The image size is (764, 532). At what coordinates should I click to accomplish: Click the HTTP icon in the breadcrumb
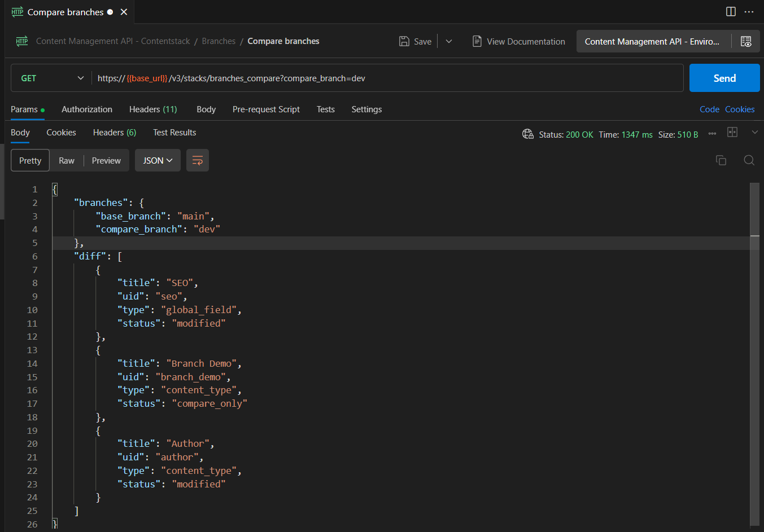pos(22,41)
